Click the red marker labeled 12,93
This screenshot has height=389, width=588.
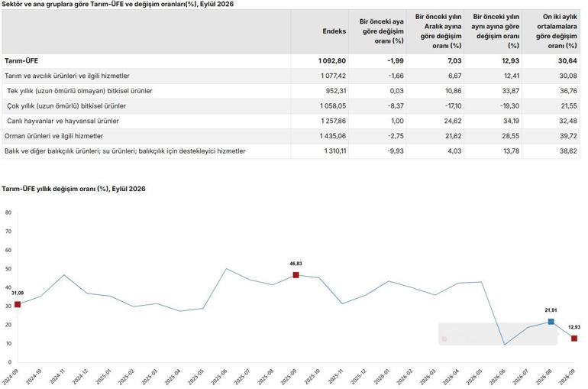click(574, 339)
